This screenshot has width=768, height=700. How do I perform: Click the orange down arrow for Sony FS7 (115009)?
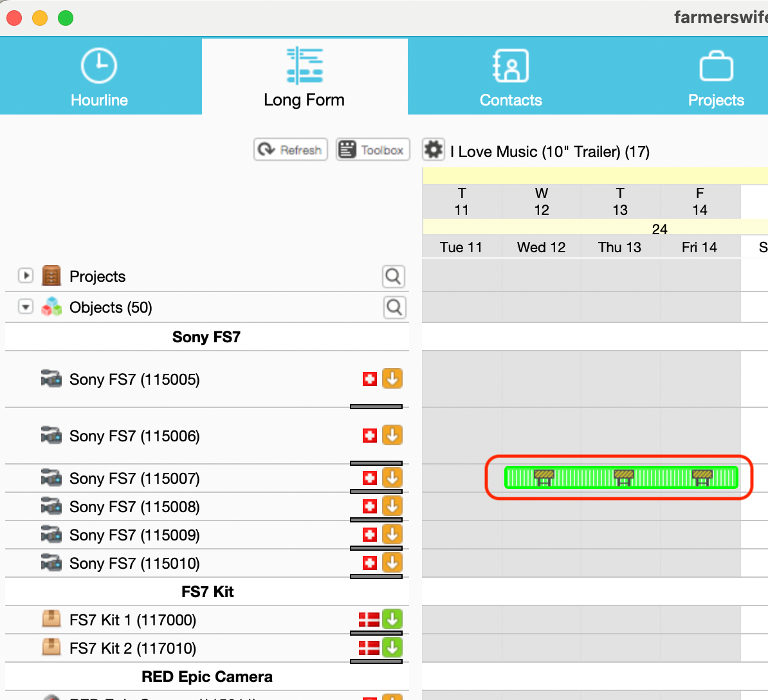coord(392,534)
